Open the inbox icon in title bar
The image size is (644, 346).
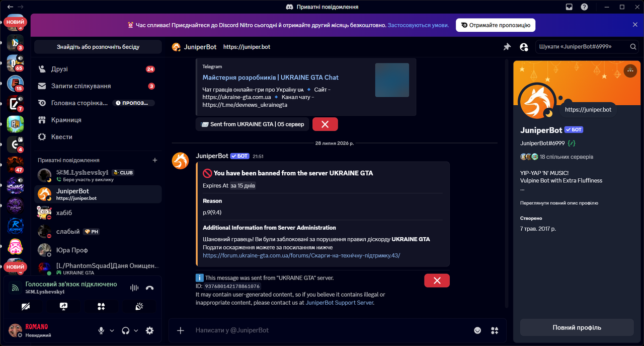coord(569,7)
